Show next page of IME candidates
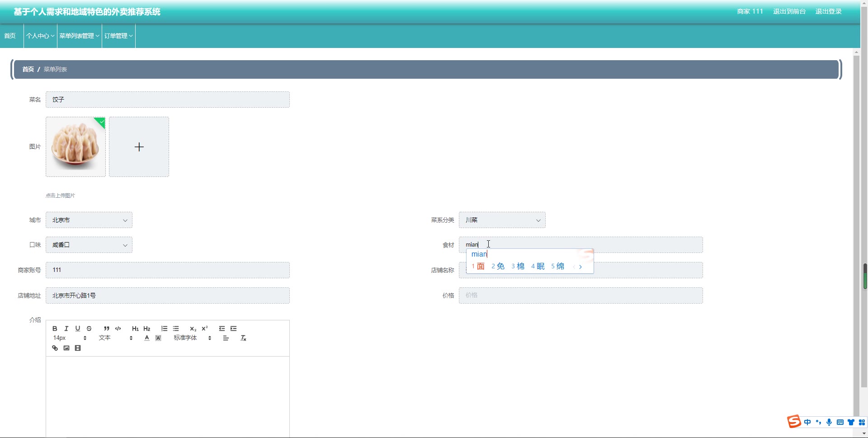868x438 pixels. click(580, 267)
